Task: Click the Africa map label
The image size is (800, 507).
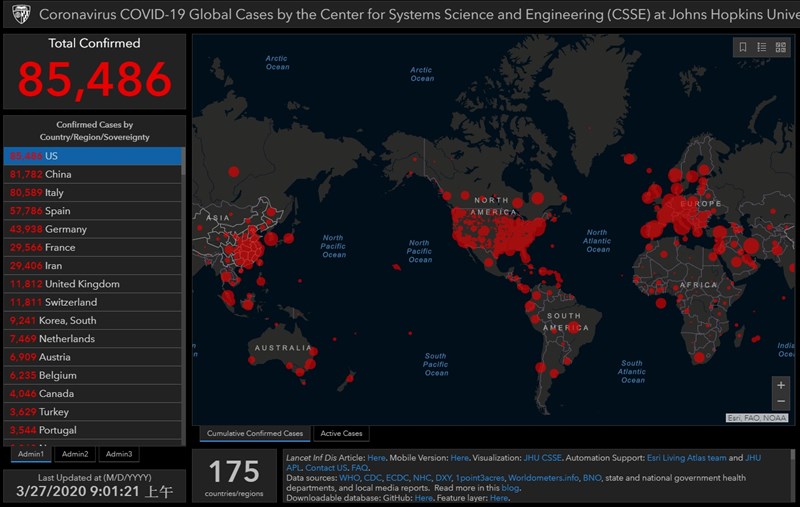Action: click(698, 285)
